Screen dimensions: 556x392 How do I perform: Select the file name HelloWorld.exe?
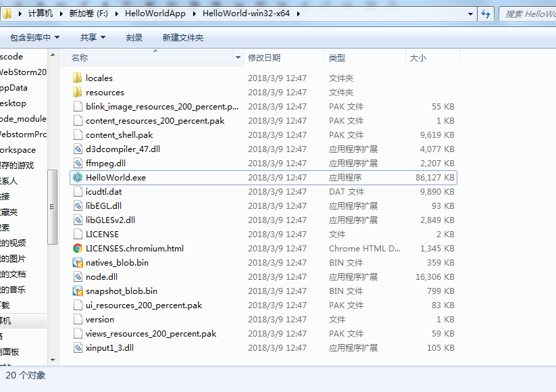[116, 177]
